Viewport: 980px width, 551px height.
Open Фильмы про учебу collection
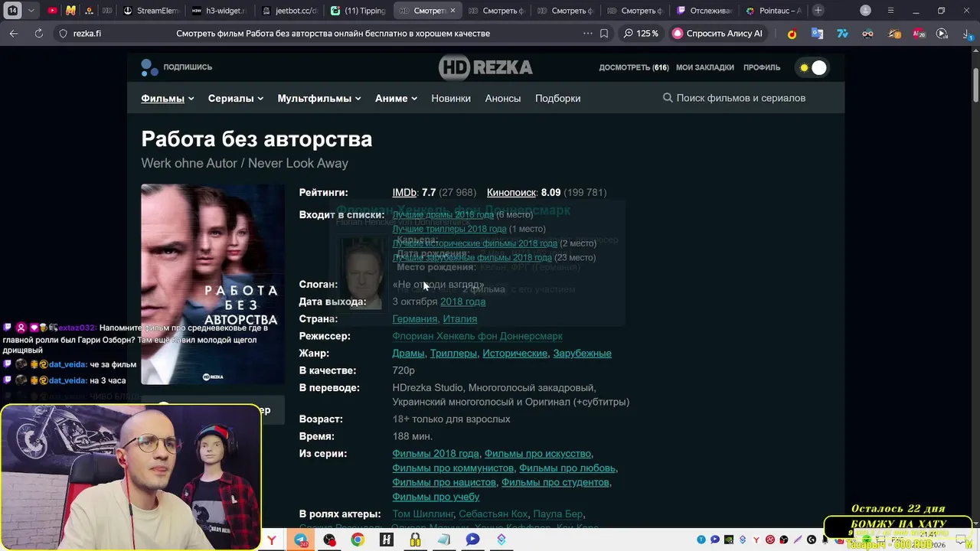pyautogui.click(x=436, y=497)
